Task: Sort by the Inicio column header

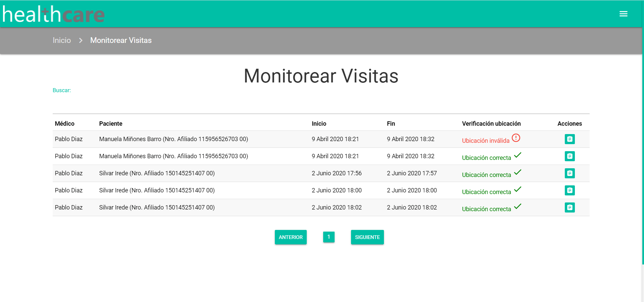Action: [x=319, y=124]
